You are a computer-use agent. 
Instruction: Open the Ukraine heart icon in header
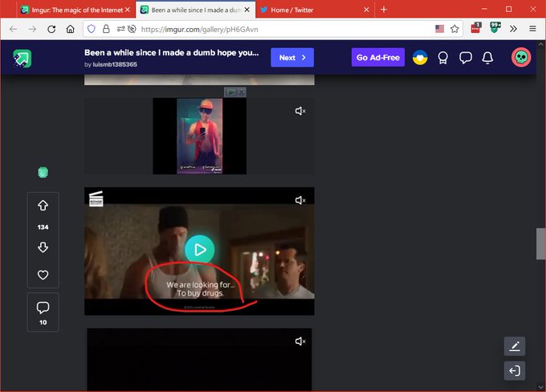tap(420, 58)
